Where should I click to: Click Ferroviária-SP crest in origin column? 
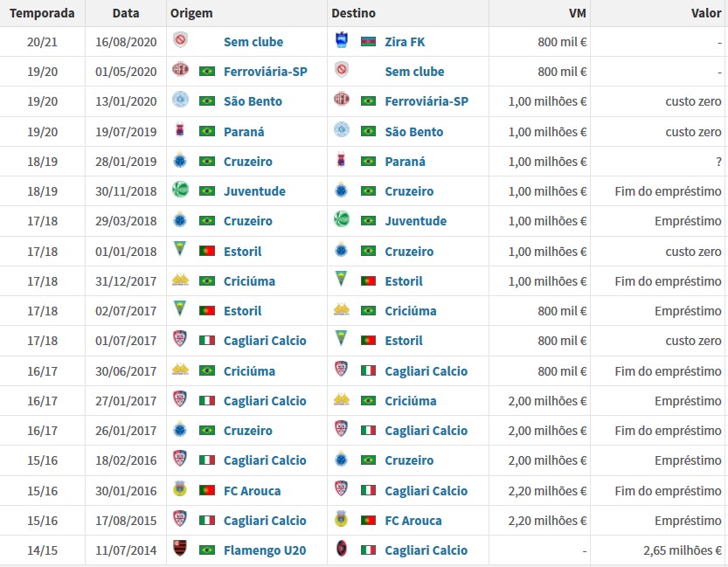click(180, 71)
